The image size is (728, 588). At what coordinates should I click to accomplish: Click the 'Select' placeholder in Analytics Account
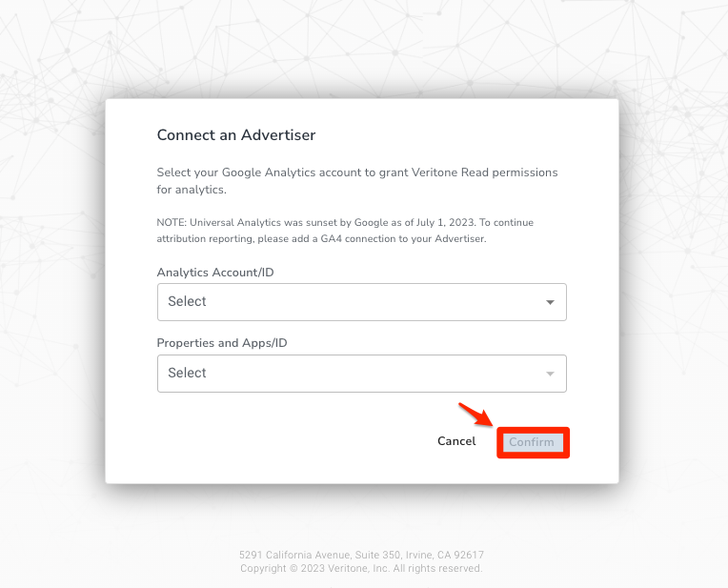point(187,302)
